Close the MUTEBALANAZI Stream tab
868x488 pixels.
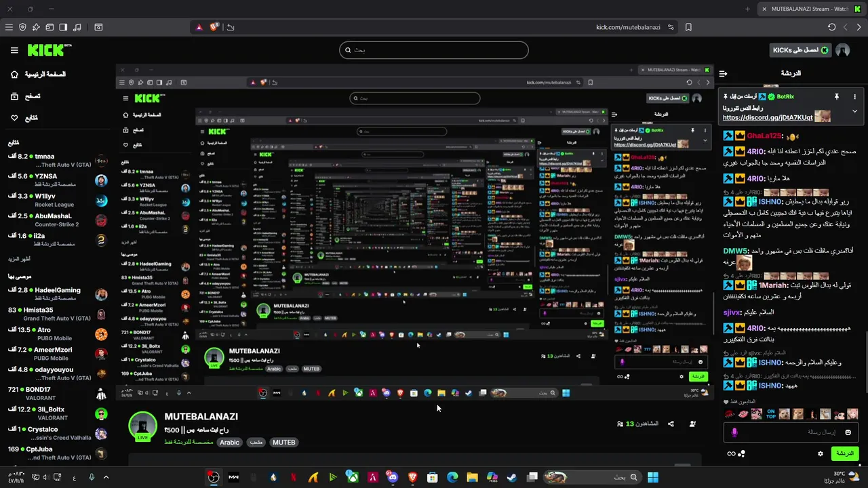click(x=764, y=9)
